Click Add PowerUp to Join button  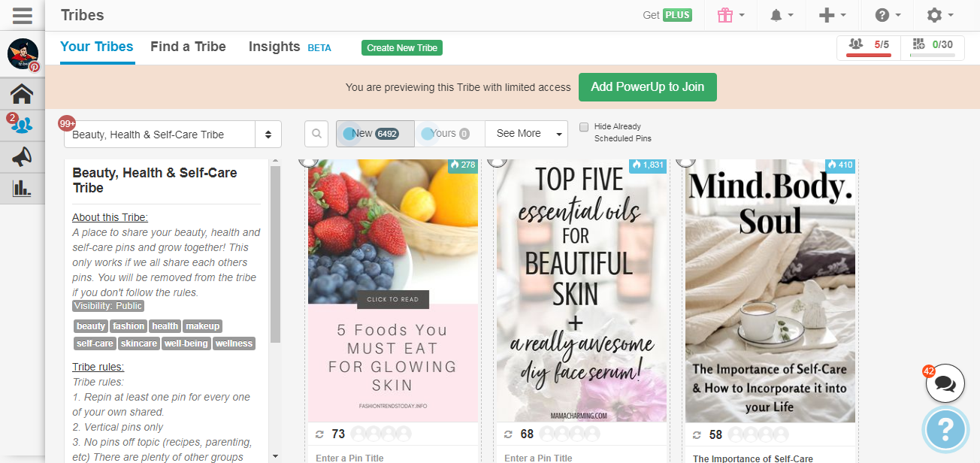click(x=647, y=87)
